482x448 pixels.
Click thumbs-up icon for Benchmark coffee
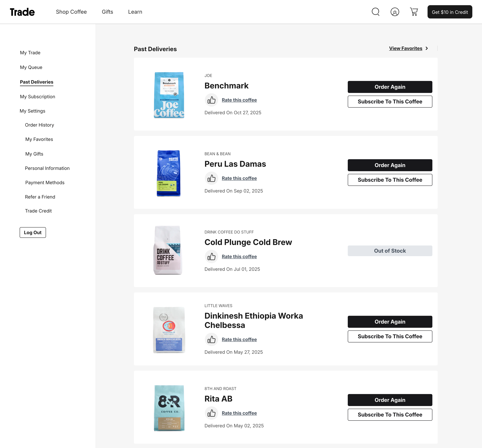211,100
